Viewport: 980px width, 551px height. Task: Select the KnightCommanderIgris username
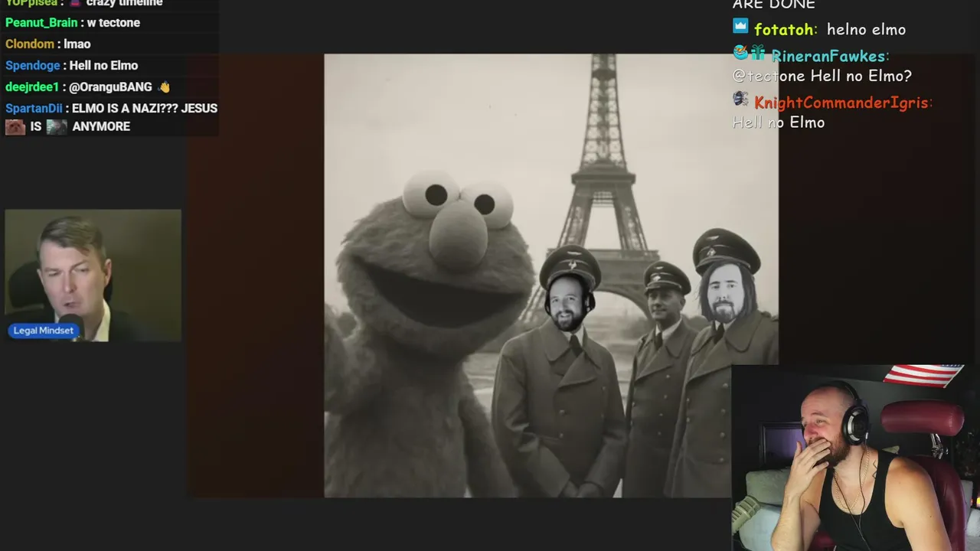[840, 102]
